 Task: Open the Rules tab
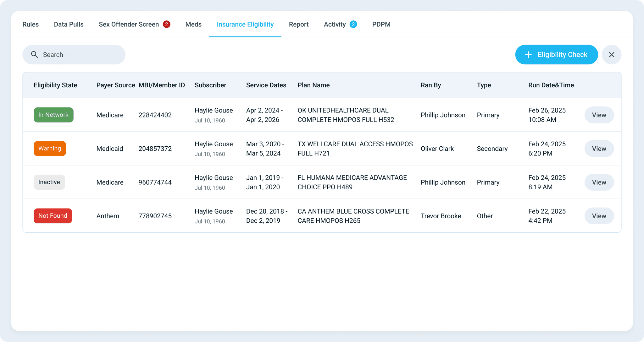click(x=31, y=24)
